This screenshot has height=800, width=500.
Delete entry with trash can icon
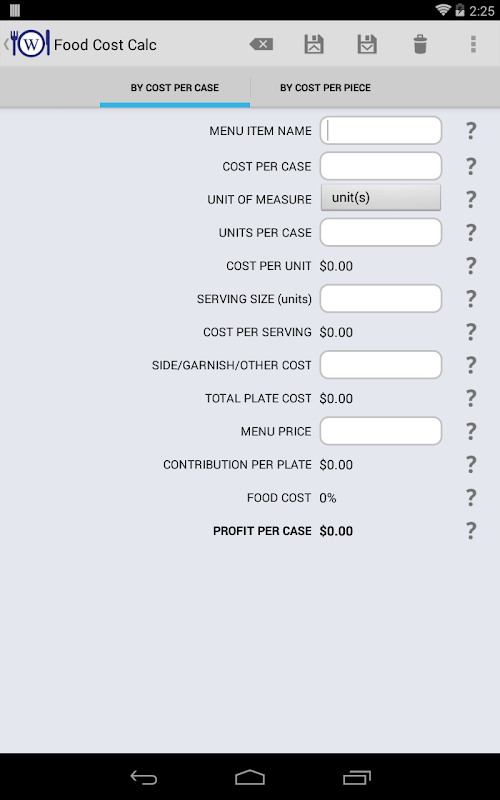(x=420, y=44)
